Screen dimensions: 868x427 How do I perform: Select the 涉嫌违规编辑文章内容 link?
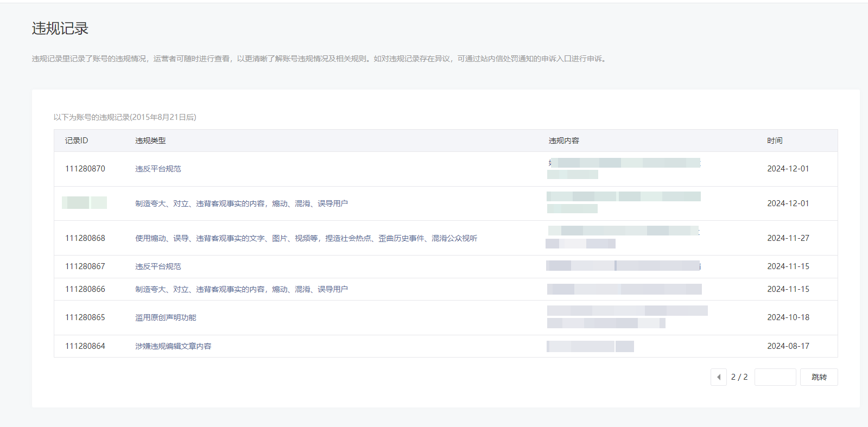pos(173,346)
